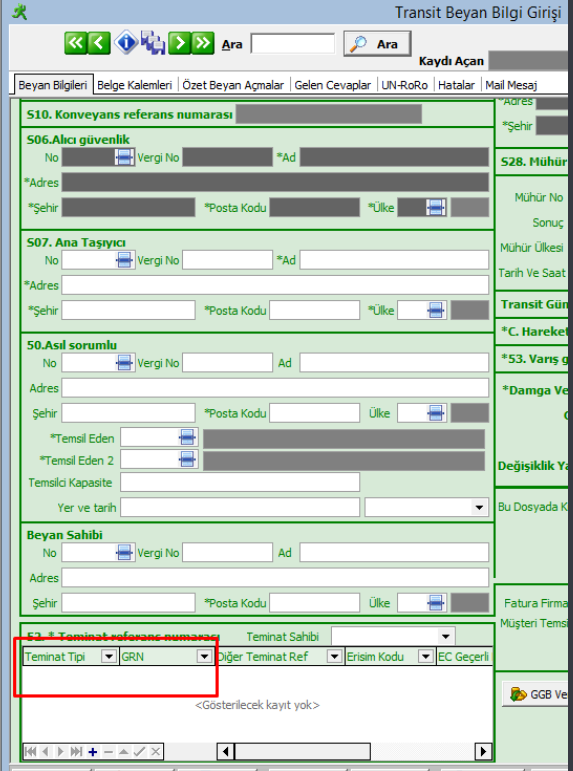This screenshot has height=771, width=573.
Task: Open dropdown next to Yer ve tarih
Action: click(479, 507)
